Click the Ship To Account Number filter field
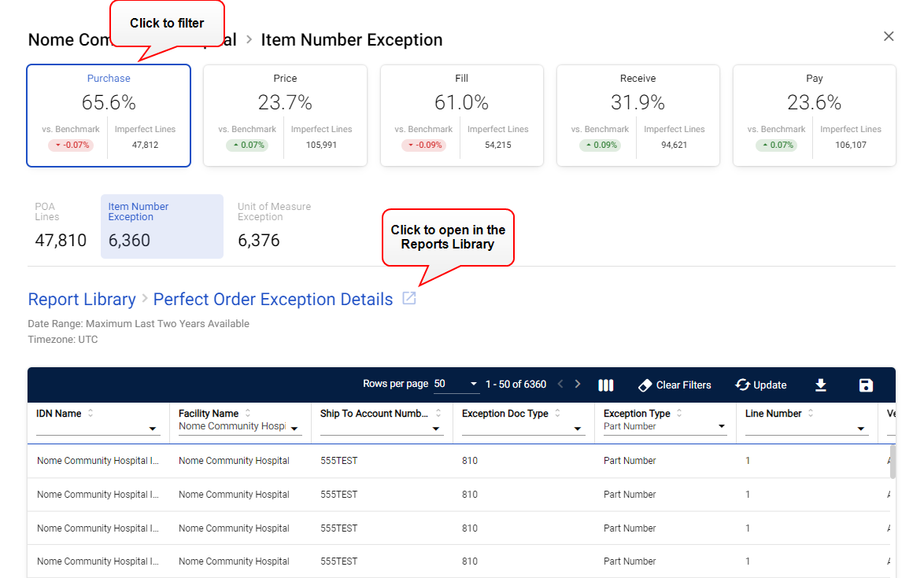Image resolution: width=924 pixels, height=578 pixels. point(435,428)
